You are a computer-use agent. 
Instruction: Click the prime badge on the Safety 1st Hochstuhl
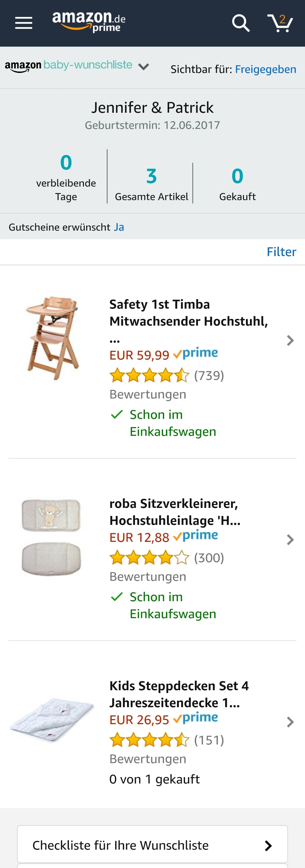coord(196,353)
